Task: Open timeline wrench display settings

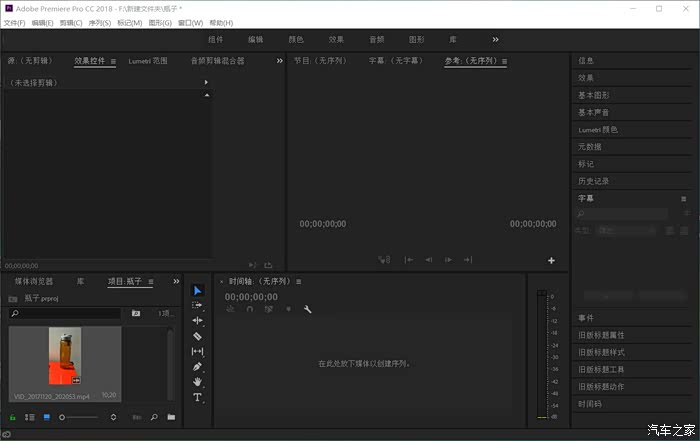Action: tap(308, 309)
